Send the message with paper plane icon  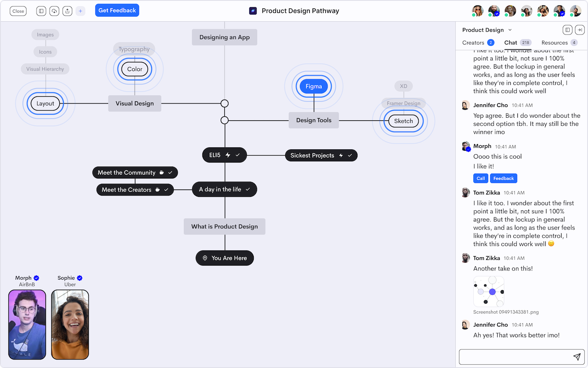pos(577,357)
